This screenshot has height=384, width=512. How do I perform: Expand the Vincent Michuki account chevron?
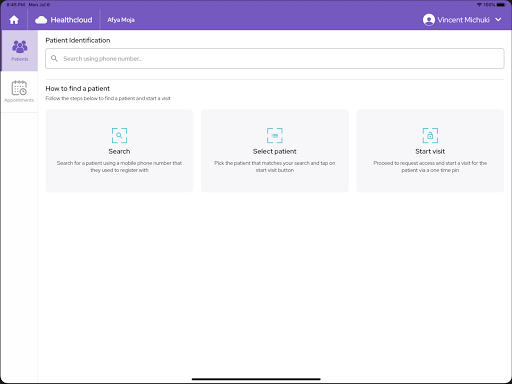(x=498, y=20)
